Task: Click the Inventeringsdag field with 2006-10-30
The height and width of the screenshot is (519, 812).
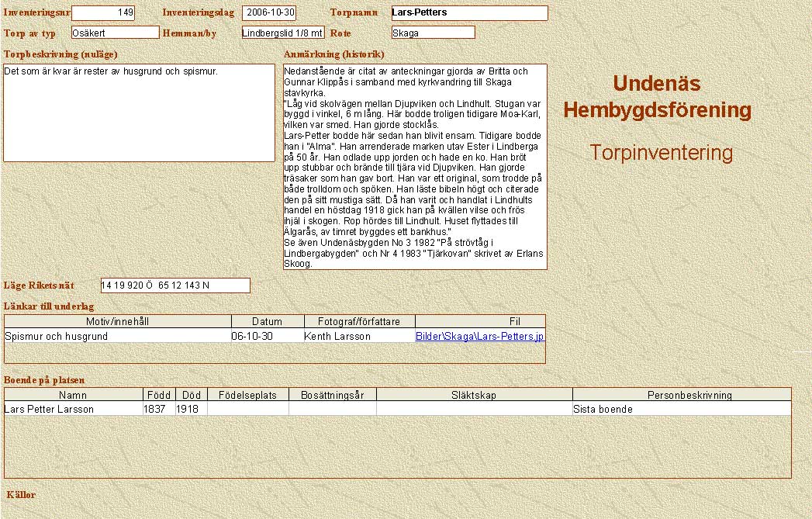Action: [x=269, y=13]
